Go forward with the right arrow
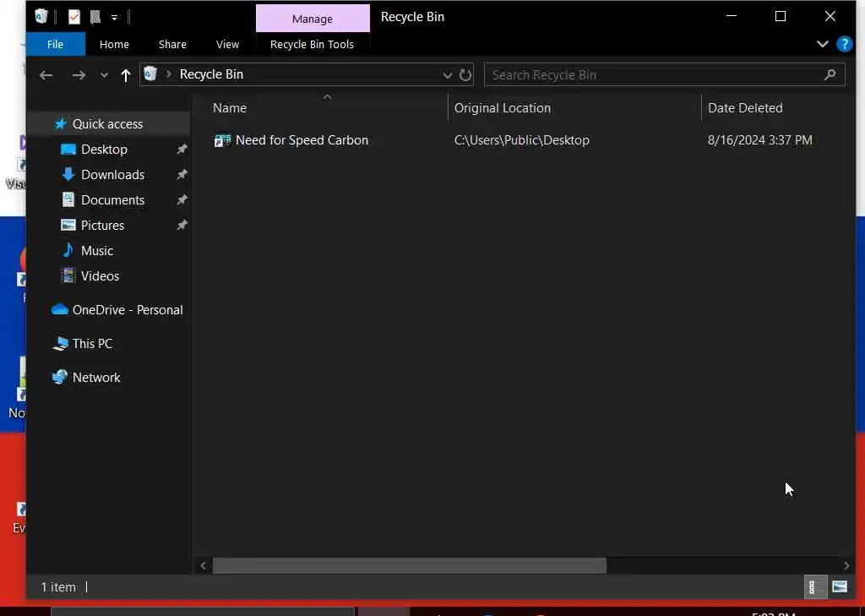Image resolution: width=865 pixels, height=616 pixels. [79, 75]
